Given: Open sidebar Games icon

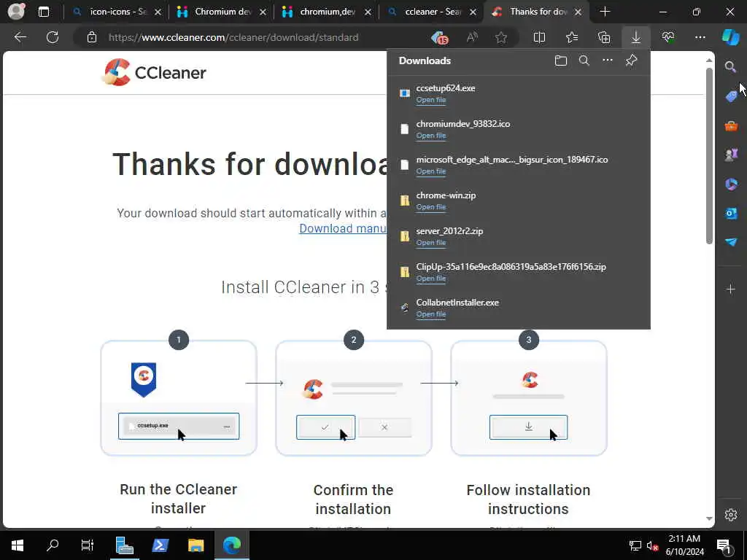Looking at the screenshot, I should 731,155.
